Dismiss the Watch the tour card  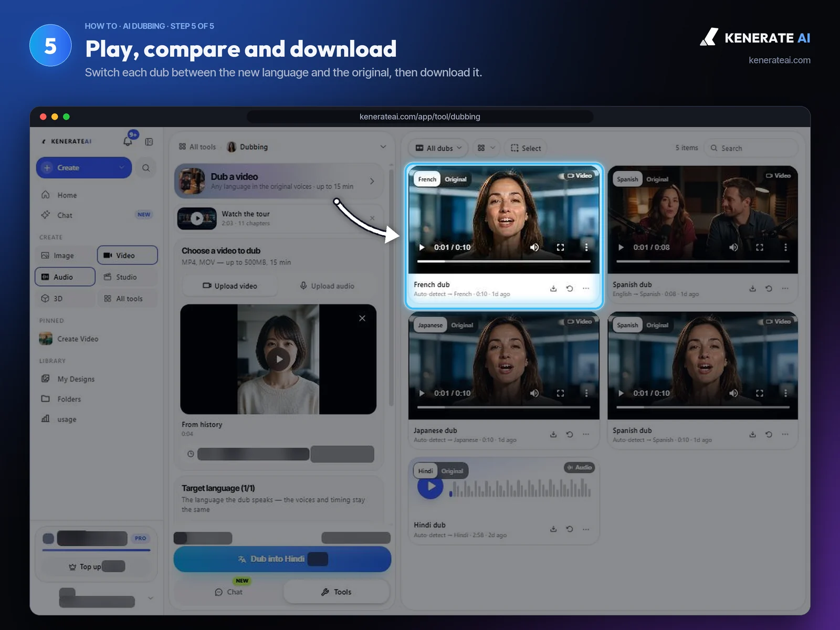tap(372, 218)
